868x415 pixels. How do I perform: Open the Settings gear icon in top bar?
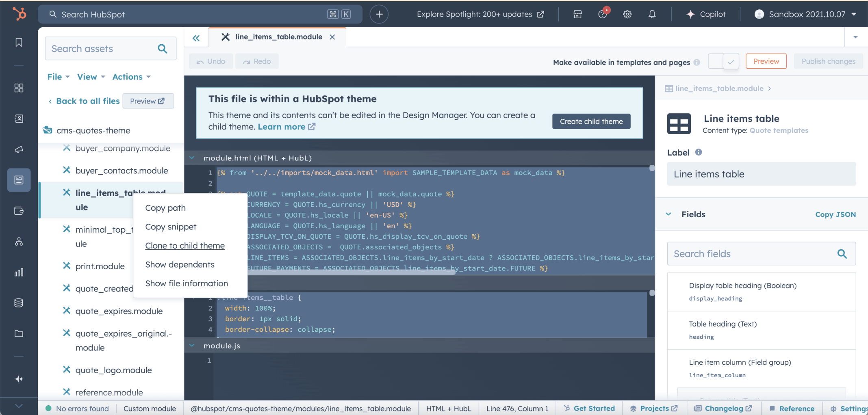pos(627,14)
